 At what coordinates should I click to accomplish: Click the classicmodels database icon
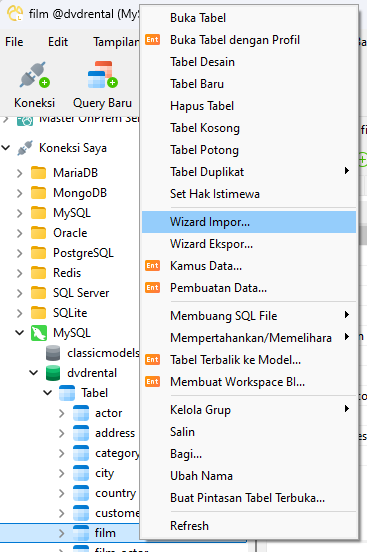(53, 353)
